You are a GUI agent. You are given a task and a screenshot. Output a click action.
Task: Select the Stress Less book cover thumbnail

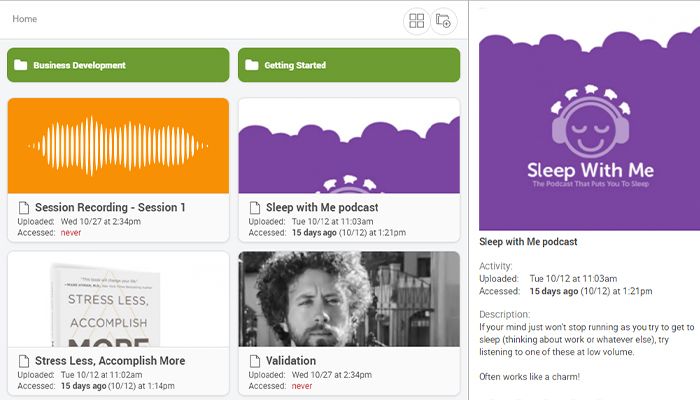(x=118, y=299)
